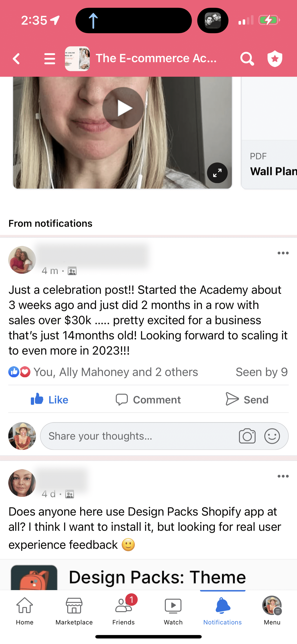Open options for Design Packs post
Viewport: 297px width, 644px height.
[283, 476]
